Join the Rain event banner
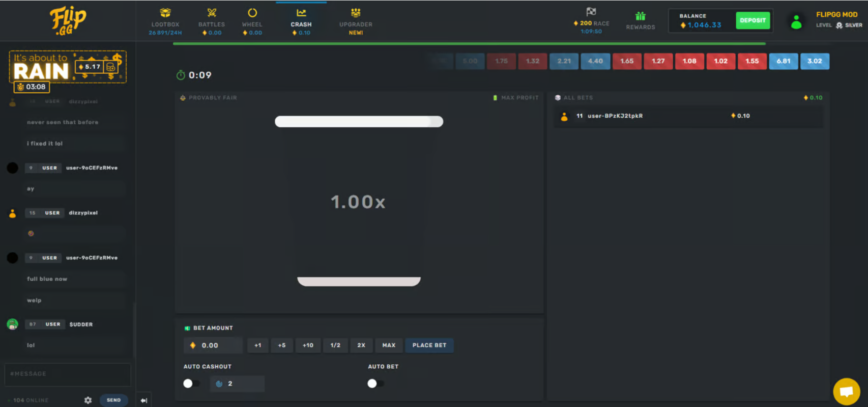The image size is (868, 407). (x=68, y=67)
